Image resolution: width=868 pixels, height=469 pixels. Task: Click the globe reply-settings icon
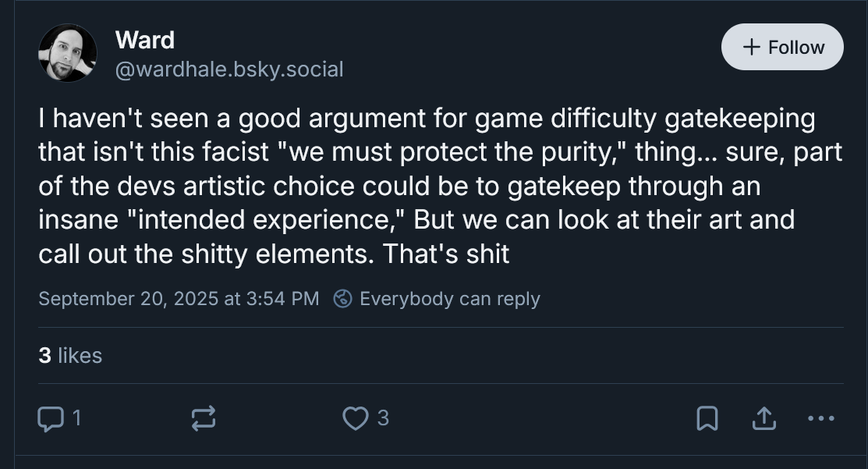[x=342, y=299]
